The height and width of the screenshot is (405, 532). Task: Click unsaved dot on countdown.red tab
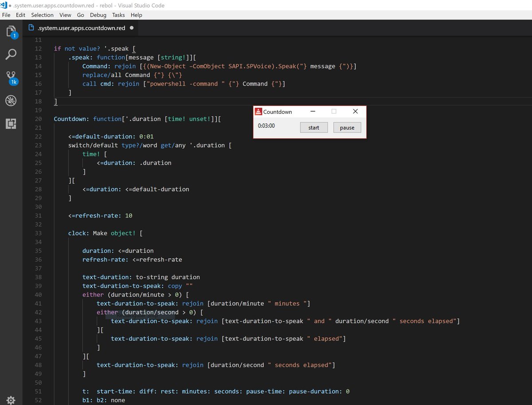tap(132, 28)
